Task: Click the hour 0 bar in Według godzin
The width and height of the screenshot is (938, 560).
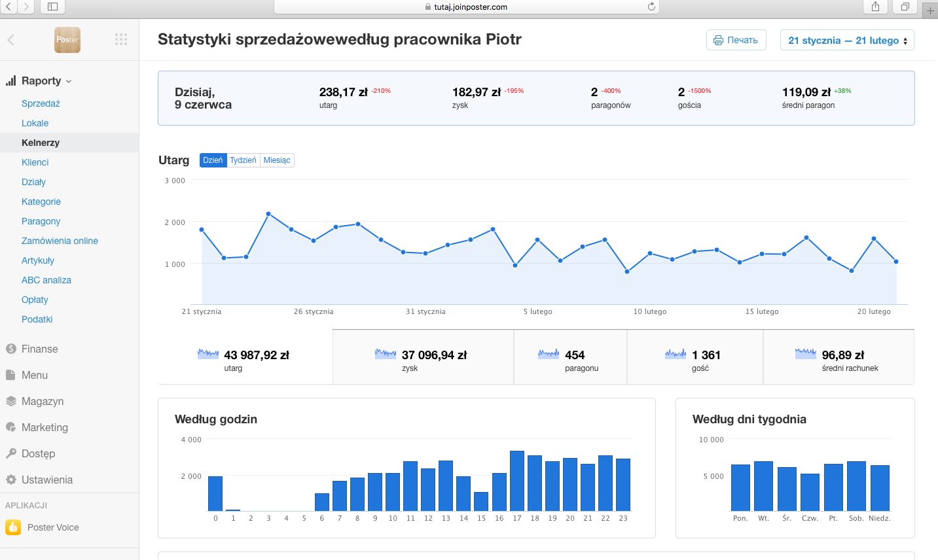Action: tap(215, 493)
